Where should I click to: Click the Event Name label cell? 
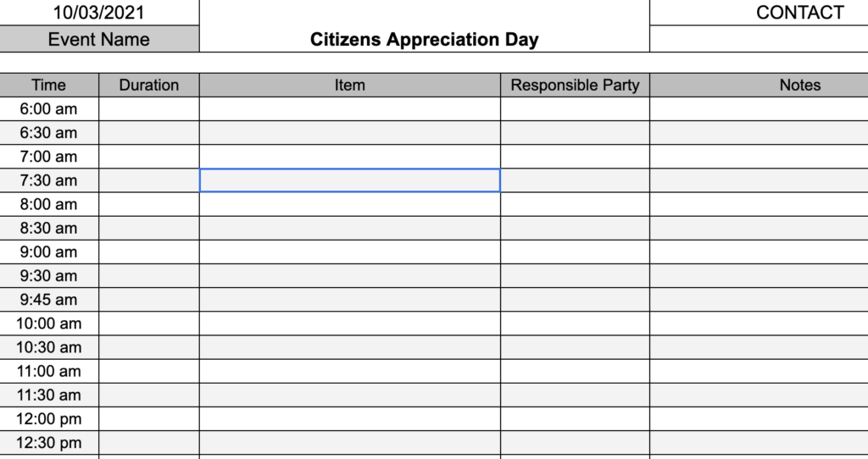click(98, 39)
